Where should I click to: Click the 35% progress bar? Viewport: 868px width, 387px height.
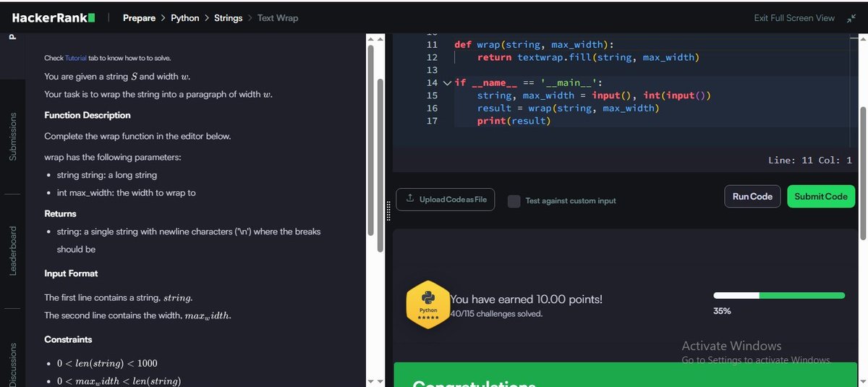click(779, 295)
